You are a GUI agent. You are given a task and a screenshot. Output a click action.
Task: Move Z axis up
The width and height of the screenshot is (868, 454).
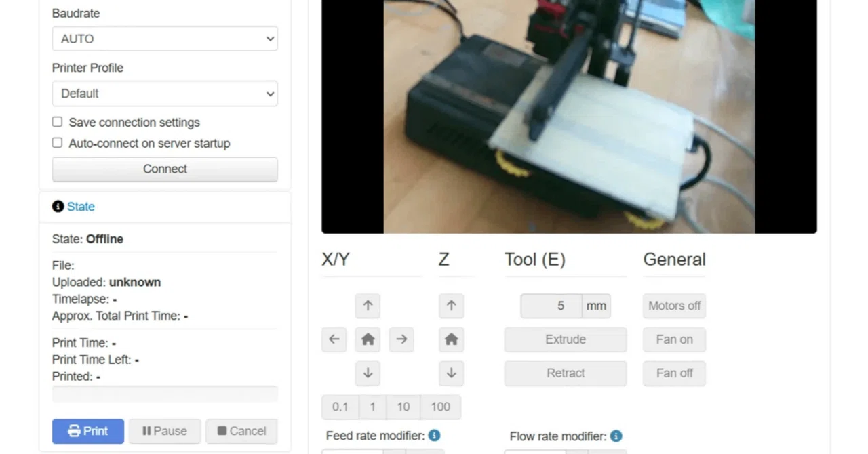pyautogui.click(x=451, y=306)
